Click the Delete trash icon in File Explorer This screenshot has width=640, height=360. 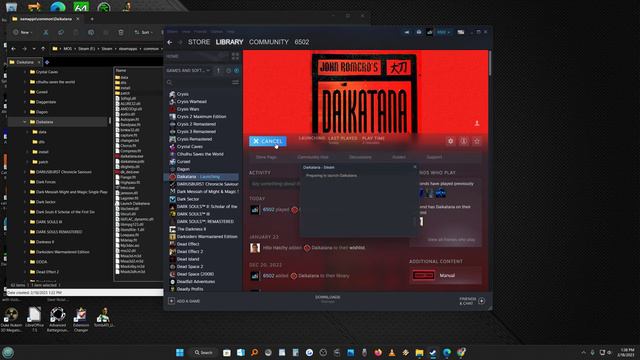(121, 32)
